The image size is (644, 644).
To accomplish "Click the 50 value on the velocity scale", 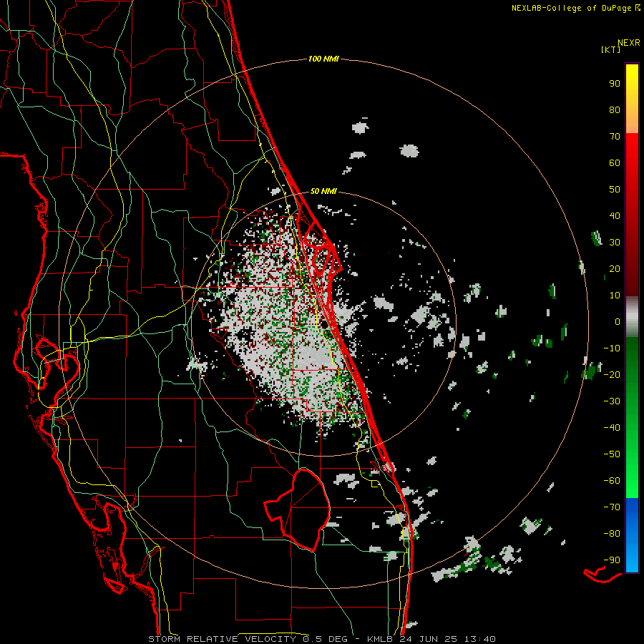I will (615, 190).
